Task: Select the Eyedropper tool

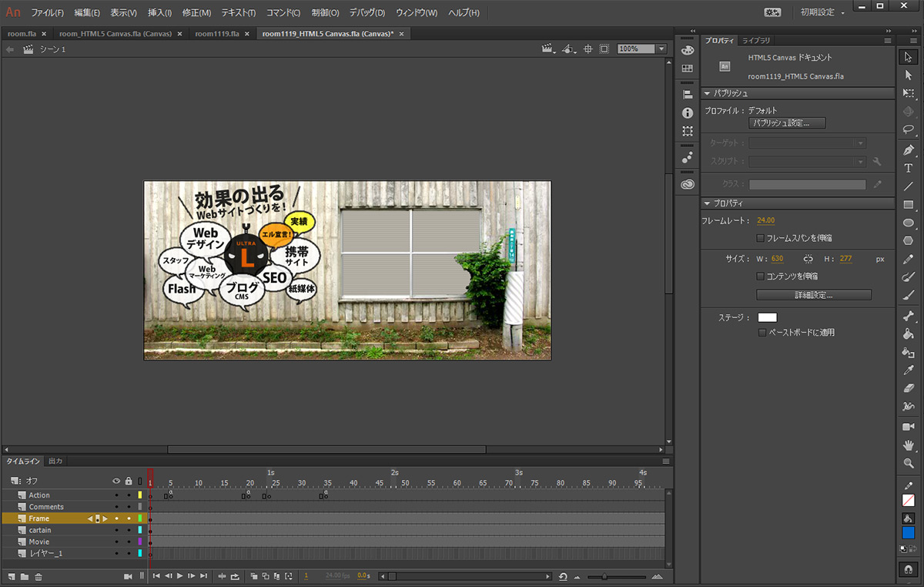Action: 909,371
